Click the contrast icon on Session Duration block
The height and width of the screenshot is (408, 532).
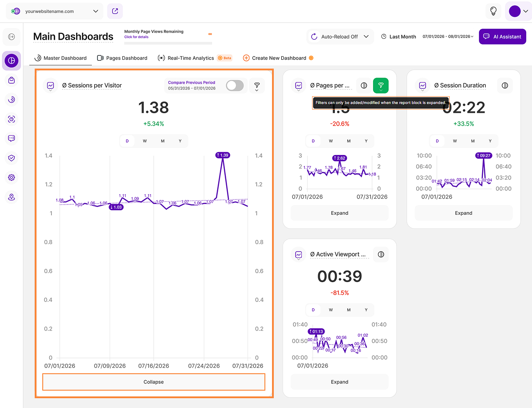point(505,86)
